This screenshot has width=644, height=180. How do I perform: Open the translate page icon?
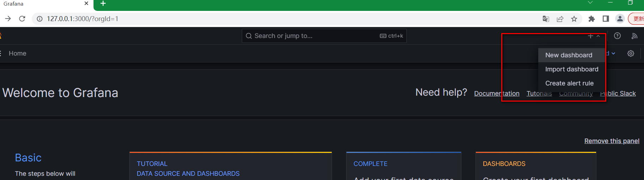point(546,19)
